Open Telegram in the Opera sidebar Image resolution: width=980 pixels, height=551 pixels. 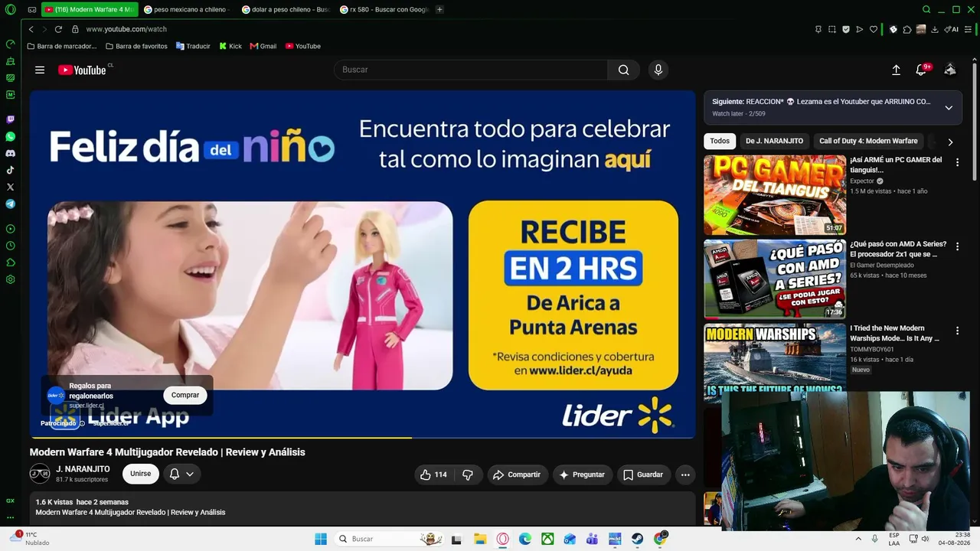pyautogui.click(x=10, y=204)
